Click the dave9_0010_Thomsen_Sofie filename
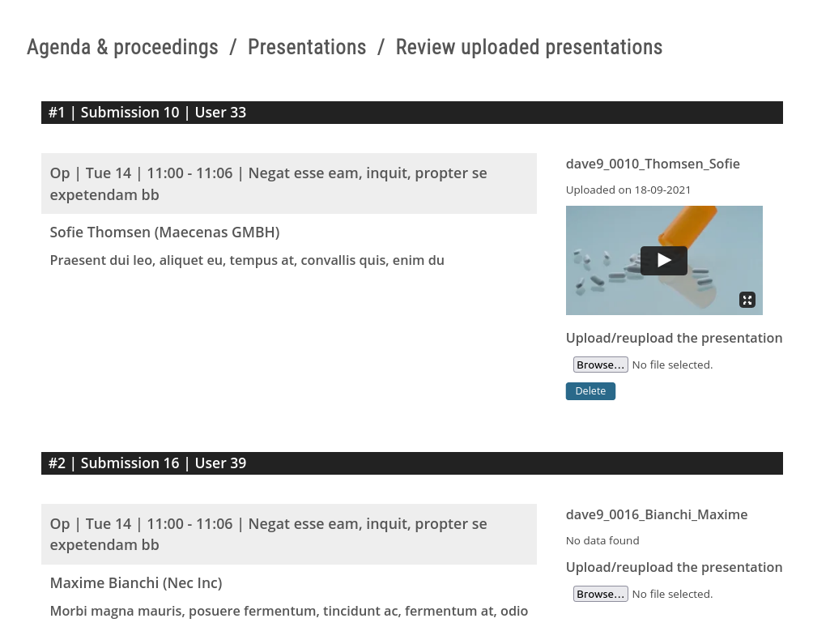This screenshot has width=813, height=644. pos(652,164)
